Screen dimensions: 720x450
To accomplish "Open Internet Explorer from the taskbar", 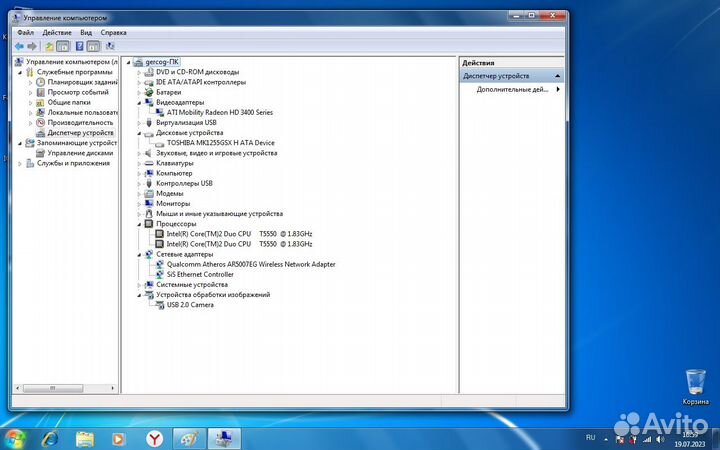I will [x=50, y=439].
